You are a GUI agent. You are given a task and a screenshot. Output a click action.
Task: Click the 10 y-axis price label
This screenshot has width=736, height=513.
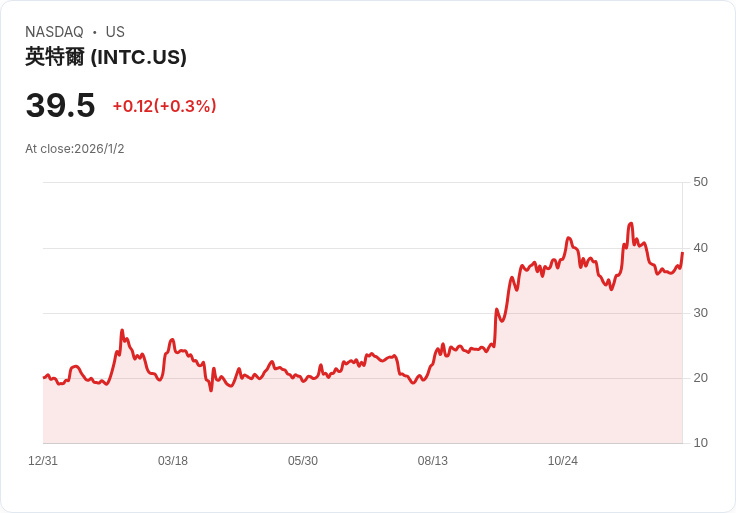pos(700,443)
